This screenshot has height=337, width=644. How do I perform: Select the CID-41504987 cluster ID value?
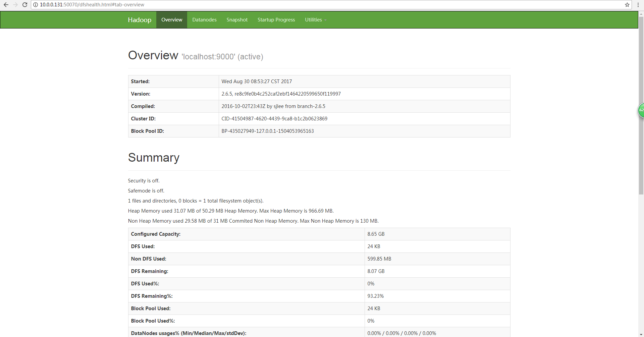[x=274, y=119]
